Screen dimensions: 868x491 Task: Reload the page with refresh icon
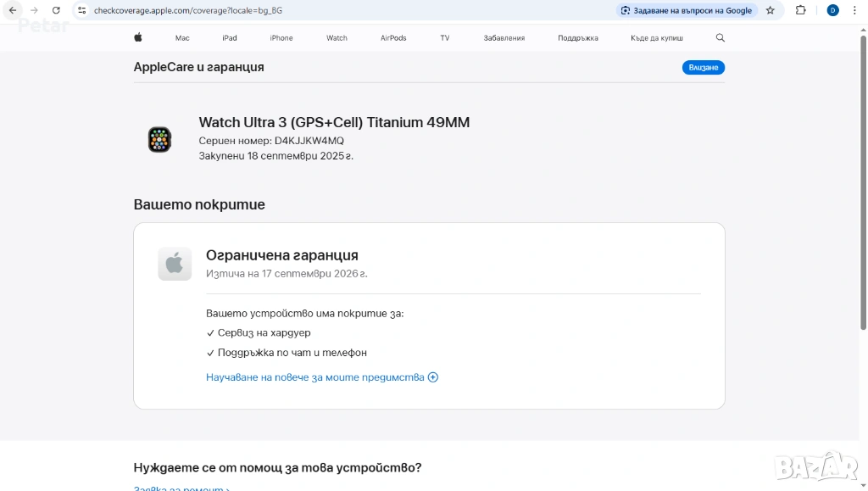pos(56,10)
